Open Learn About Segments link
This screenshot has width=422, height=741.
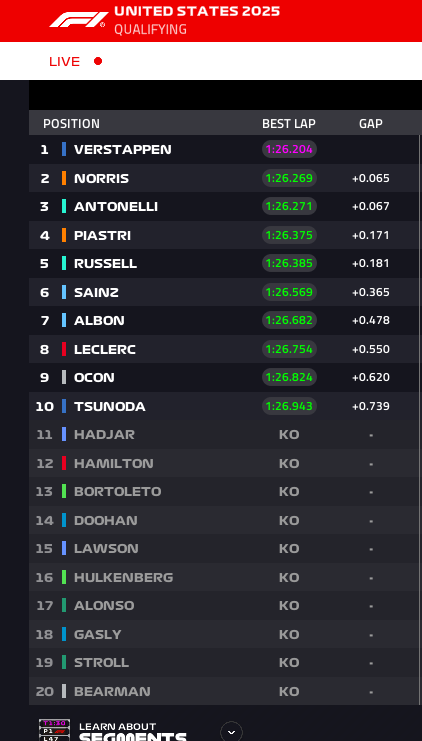pos(133,732)
